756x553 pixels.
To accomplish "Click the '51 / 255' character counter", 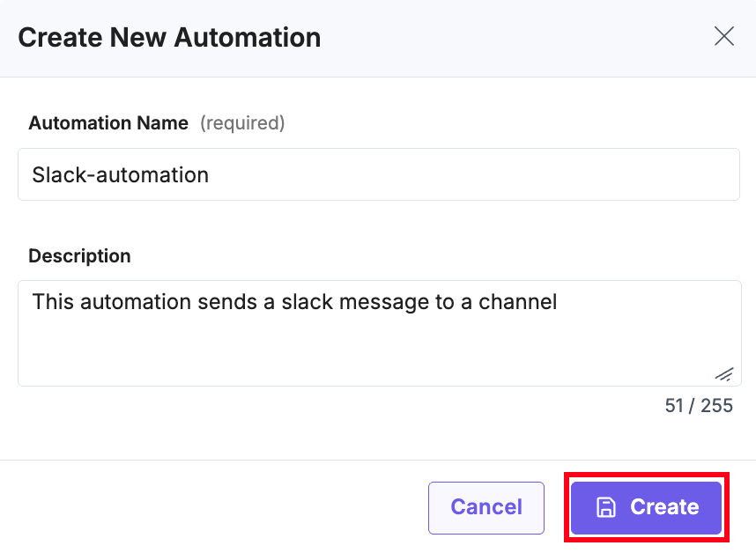I will 699,406.
